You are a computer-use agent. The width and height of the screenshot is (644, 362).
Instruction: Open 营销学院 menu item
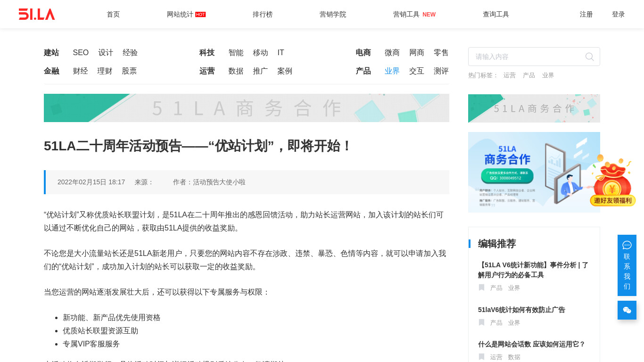pos(333,14)
